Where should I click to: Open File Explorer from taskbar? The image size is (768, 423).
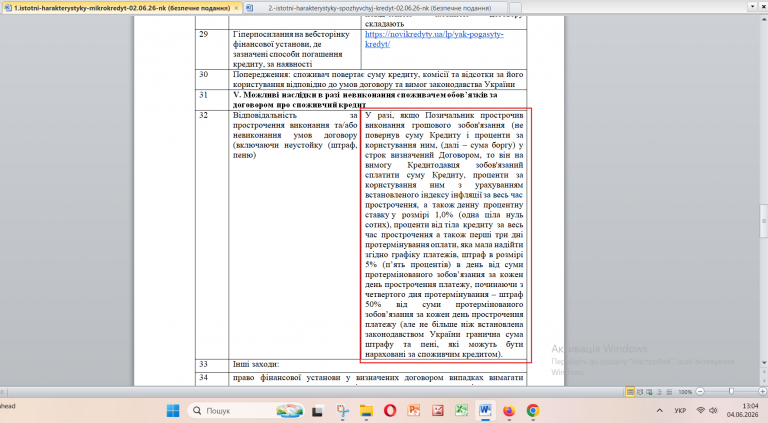point(366,410)
